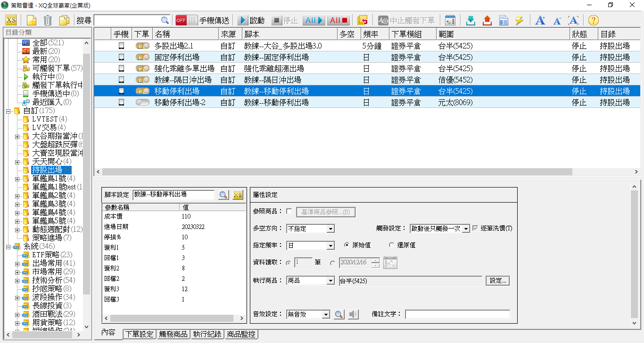The image size is (644, 343).
Task: Click the strategy list horizontal scrollbar
Action: click(330, 172)
